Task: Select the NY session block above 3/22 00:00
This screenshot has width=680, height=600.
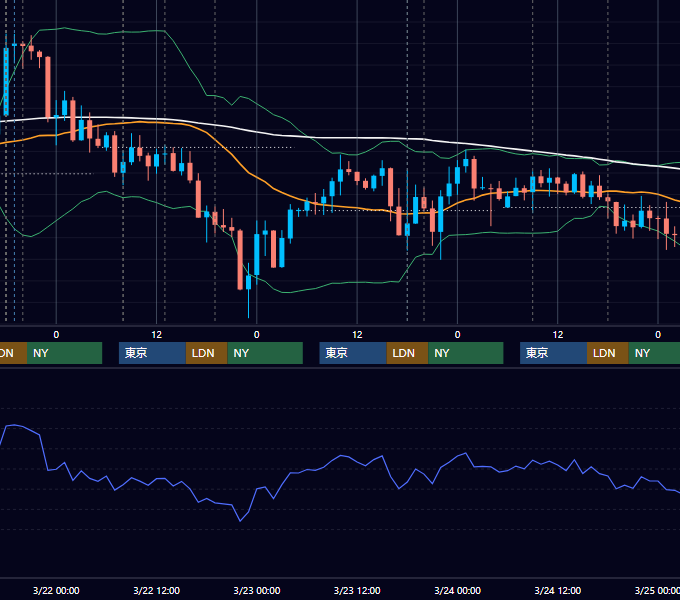Action: pyautogui.click(x=64, y=353)
